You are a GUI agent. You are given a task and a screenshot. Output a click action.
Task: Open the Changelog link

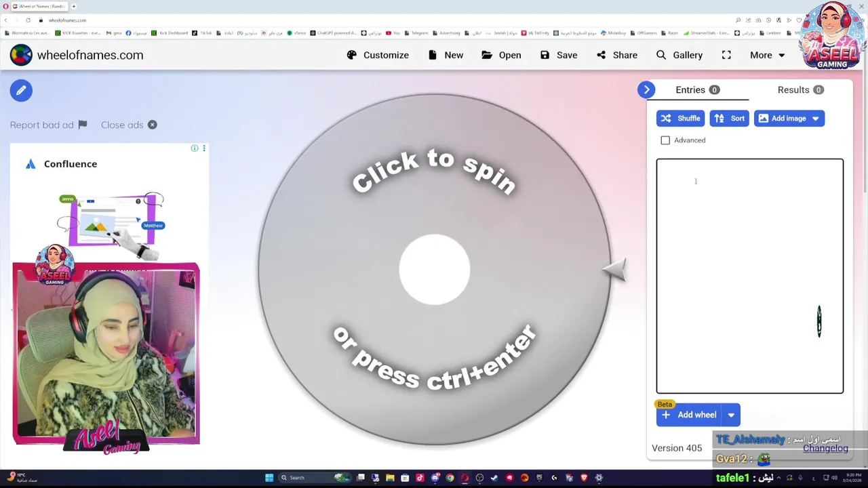coord(825,448)
